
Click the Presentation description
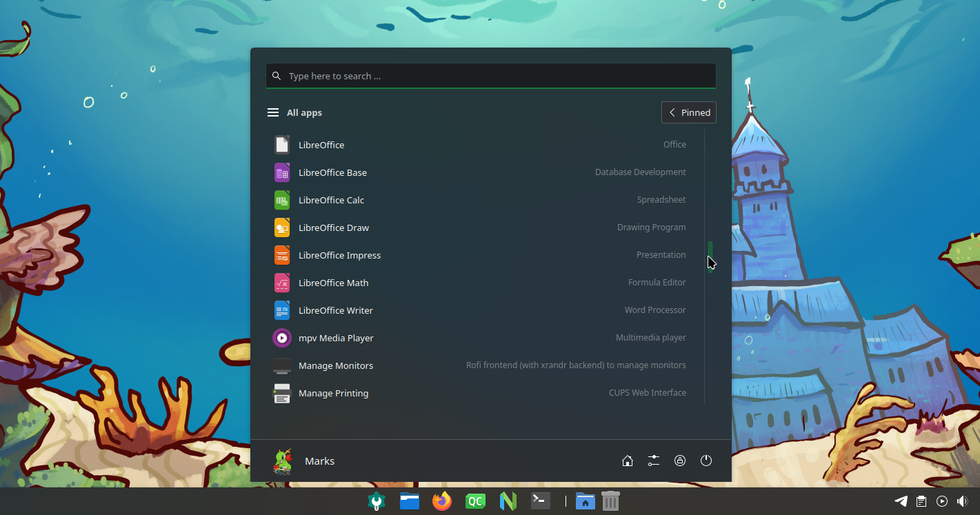click(x=661, y=255)
